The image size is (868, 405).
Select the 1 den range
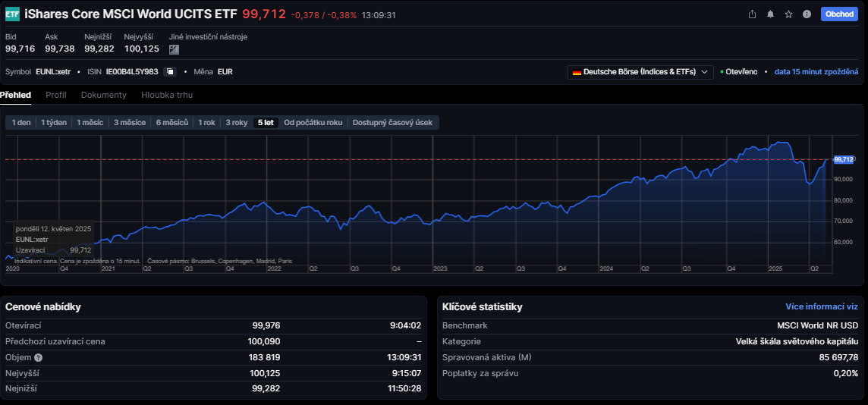pos(21,123)
